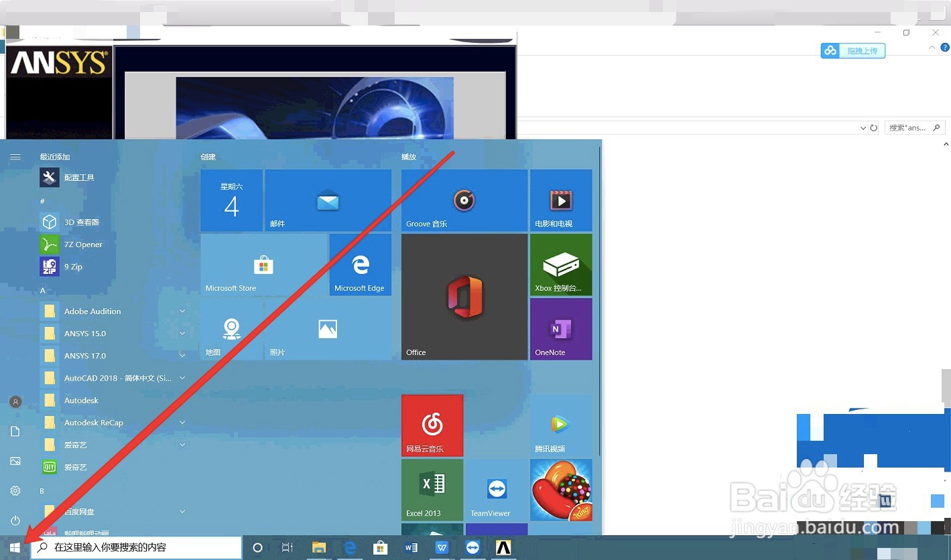Open the 腾讯视频 tile
951x560 pixels.
pos(561,425)
